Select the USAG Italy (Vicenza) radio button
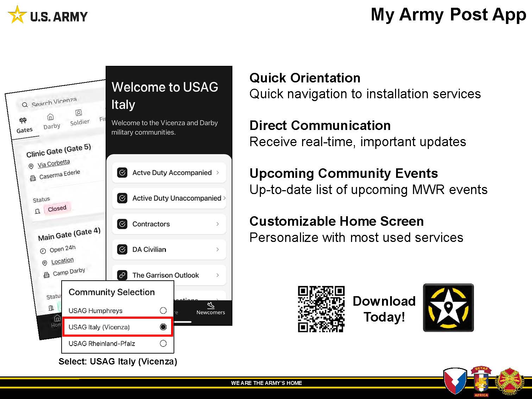This screenshot has height=399, width=532. 163,327
